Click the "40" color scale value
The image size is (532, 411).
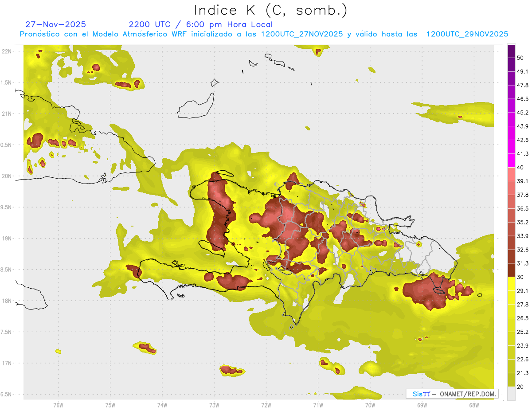pyautogui.click(x=521, y=168)
